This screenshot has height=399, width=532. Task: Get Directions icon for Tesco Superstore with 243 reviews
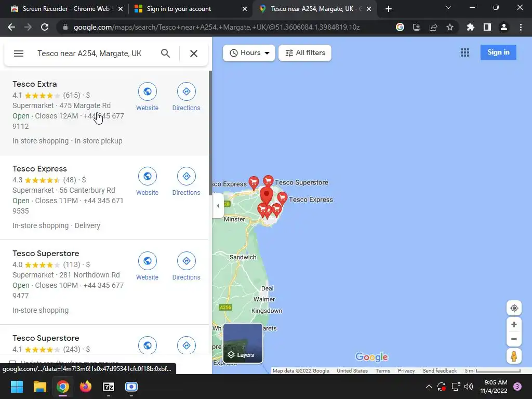pyautogui.click(x=187, y=345)
